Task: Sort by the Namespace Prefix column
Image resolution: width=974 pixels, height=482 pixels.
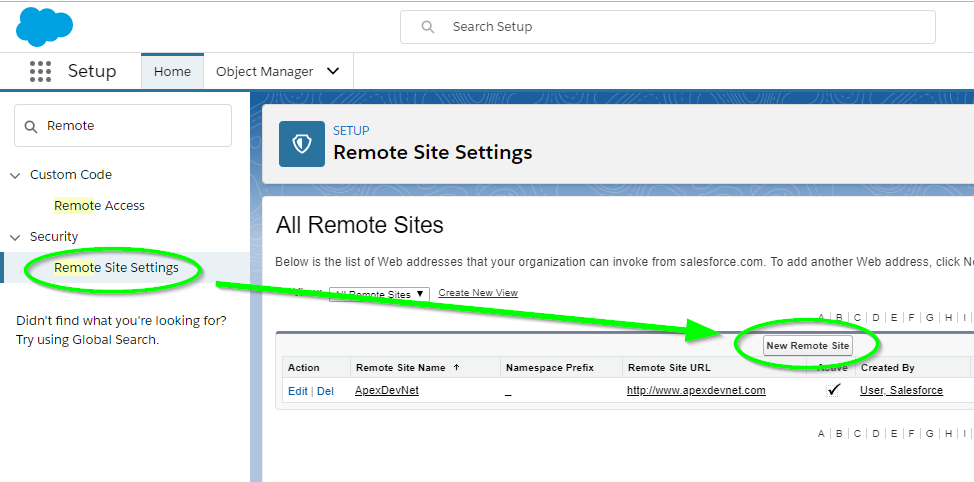Action: (550, 368)
